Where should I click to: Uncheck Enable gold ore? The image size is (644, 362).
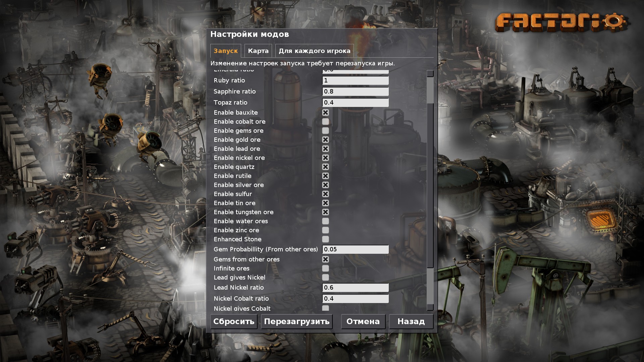pyautogui.click(x=325, y=140)
